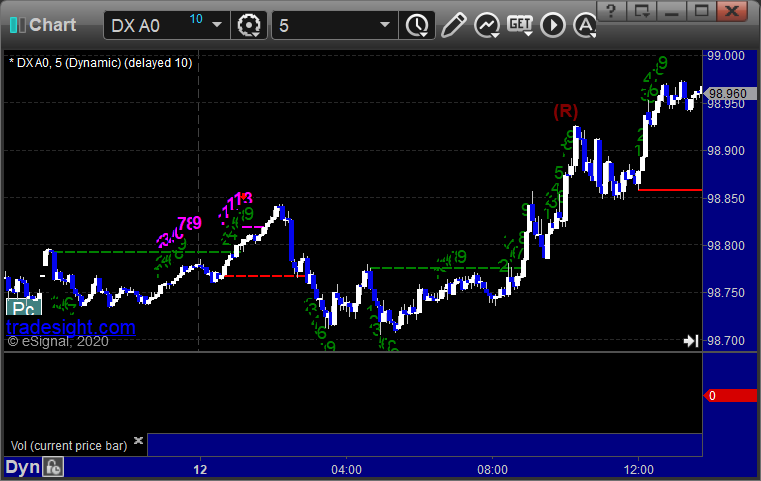The width and height of the screenshot is (761, 481).
Task: Click the 98.900 price axis label
Action: 726,150
